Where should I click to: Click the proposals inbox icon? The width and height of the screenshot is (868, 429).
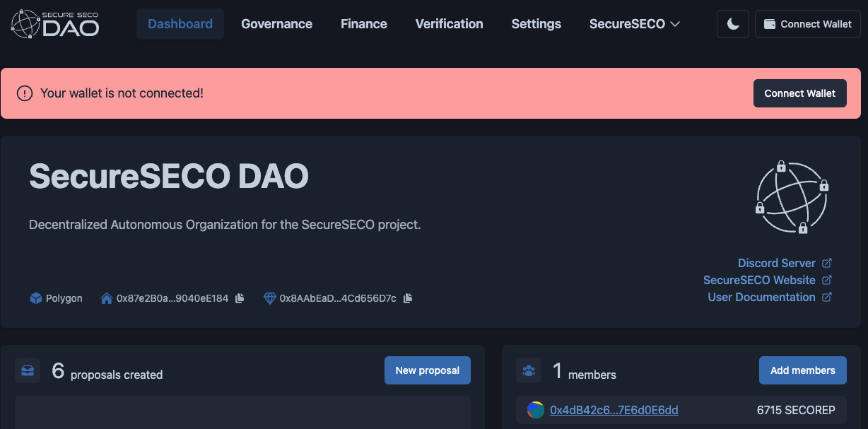tap(28, 370)
